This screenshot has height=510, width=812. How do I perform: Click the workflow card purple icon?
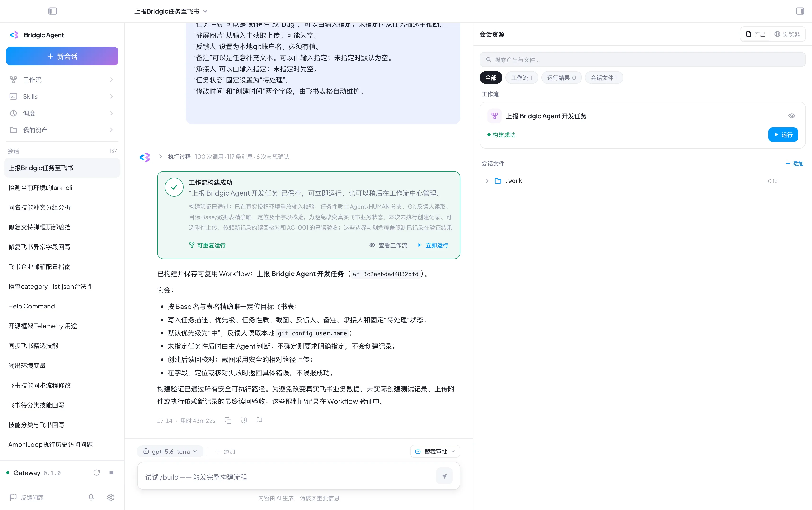[x=494, y=116]
